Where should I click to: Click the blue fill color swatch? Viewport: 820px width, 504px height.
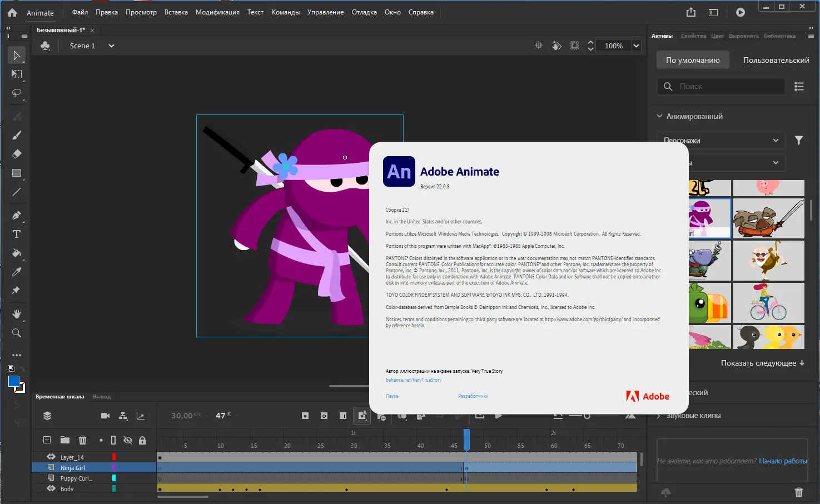point(14,381)
